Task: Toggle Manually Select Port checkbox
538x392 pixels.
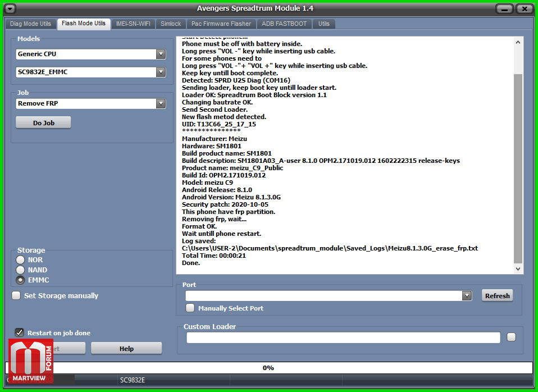Action: (190, 308)
